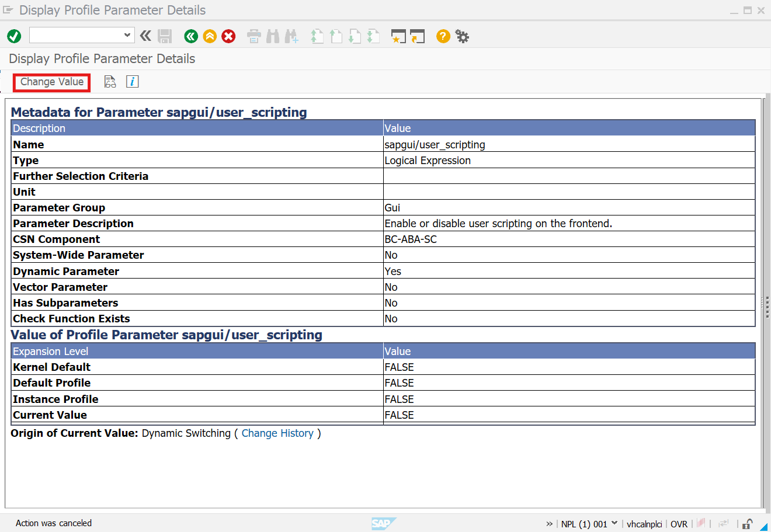
Task: Generate a shortcut icon in toolbar
Action: [417, 36]
